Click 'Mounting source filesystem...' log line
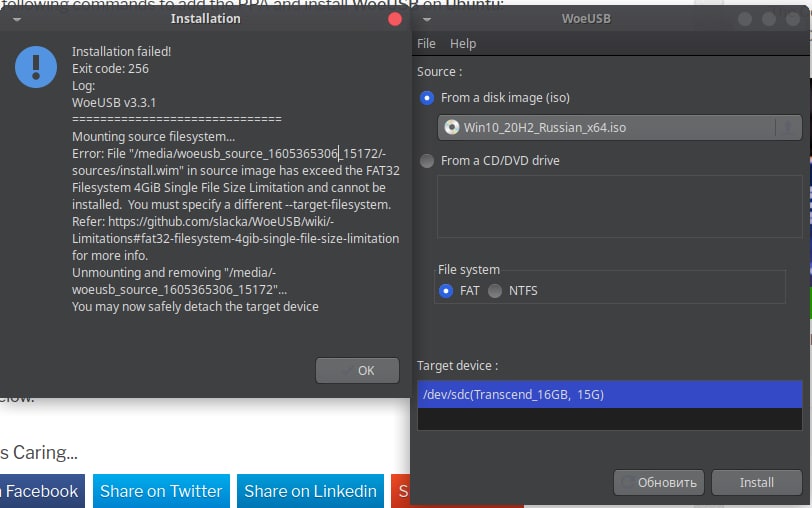 coord(153,137)
